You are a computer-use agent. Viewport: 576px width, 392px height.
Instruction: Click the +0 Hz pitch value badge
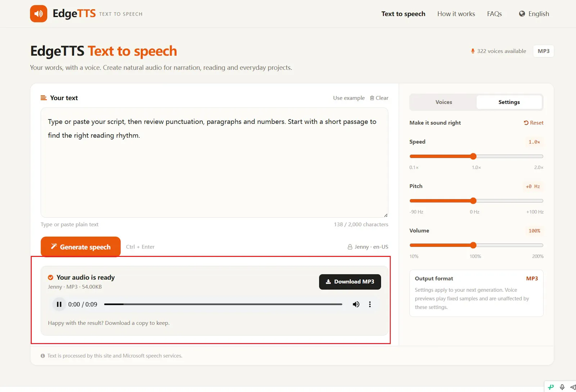pyautogui.click(x=533, y=186)
